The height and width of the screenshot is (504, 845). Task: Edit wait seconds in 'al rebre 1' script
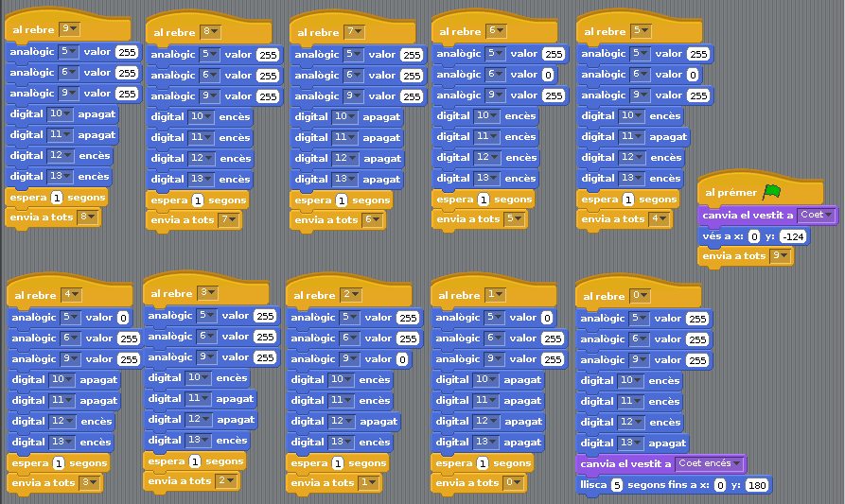point(483,463)
